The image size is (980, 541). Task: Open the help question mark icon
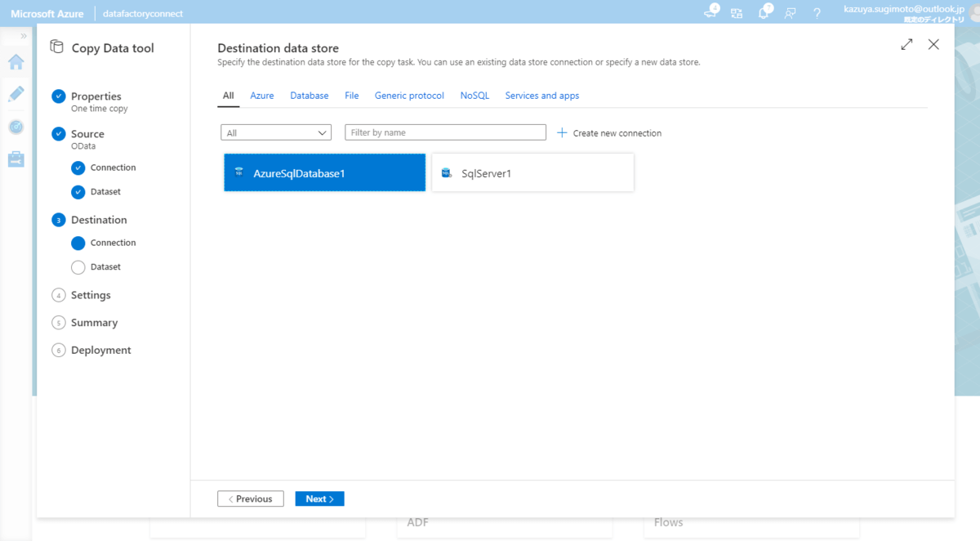[817, 13]
